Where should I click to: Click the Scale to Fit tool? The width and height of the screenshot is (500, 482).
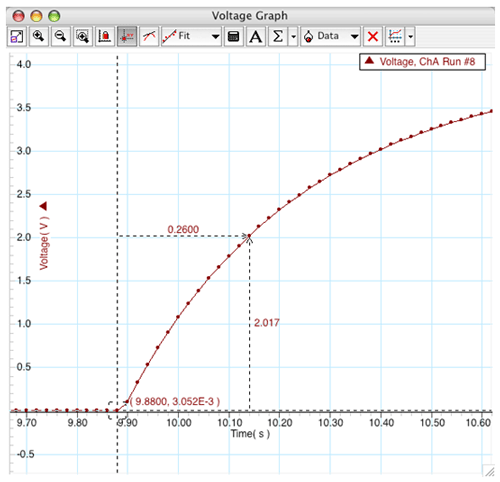16,36
